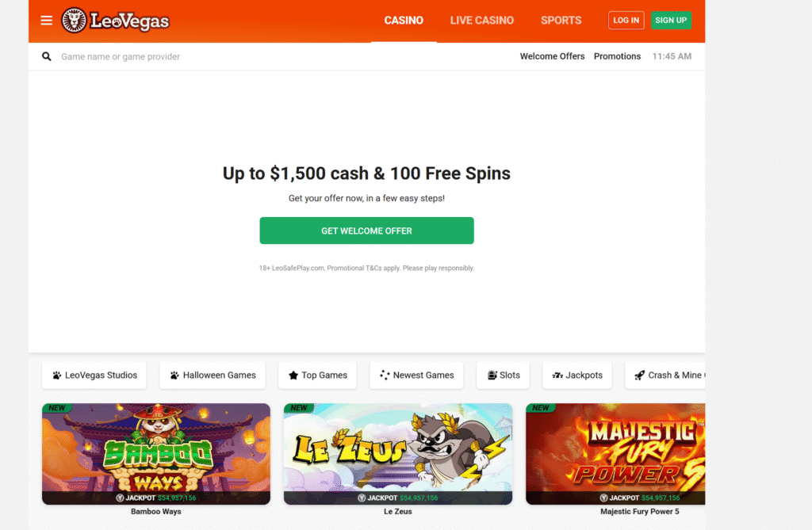Click the Get Welcome Offer button
This screenshot has width=812, height=530.
click(366, 231)
